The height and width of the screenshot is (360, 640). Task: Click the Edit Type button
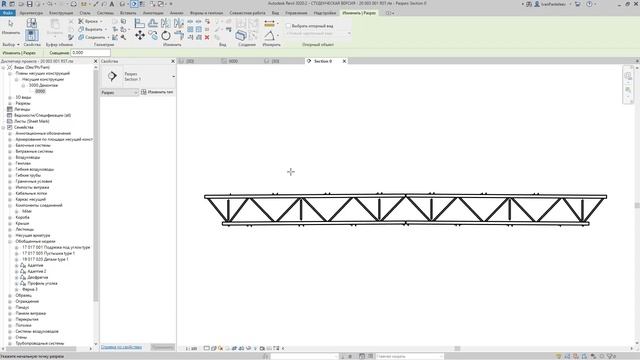[x=158, y=92]
